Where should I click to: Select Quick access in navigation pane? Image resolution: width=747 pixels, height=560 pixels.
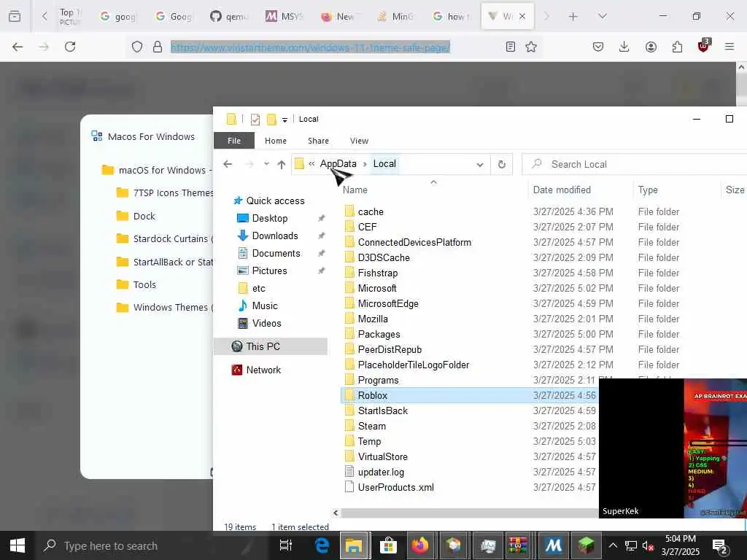275,201
